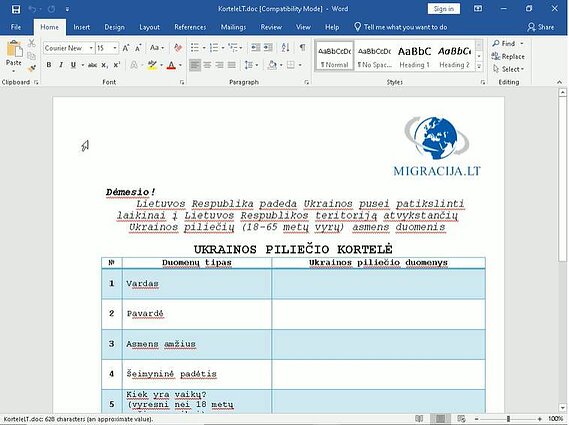Open the font size dropdown showing 15
The height and width of the screenshot is (425, 569).
(115, 48)
